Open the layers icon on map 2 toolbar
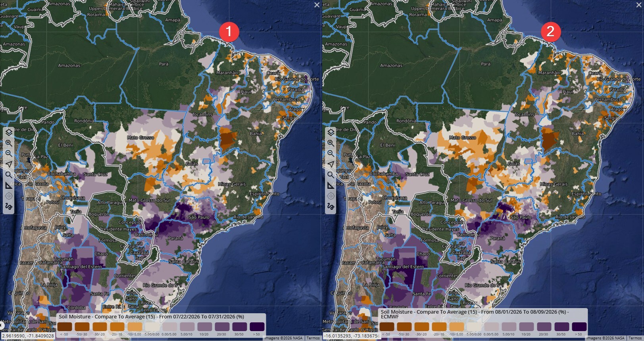The width and height of the screenshot is (644, 341). click(x=331, y=132)
